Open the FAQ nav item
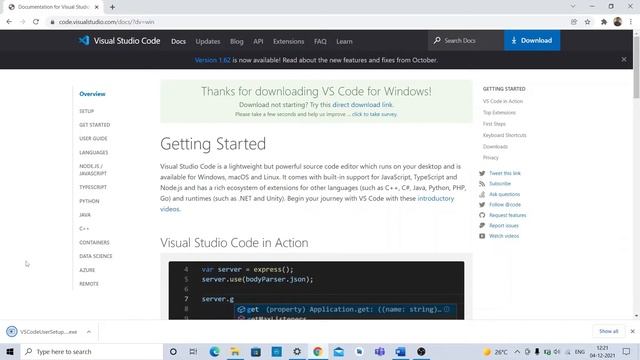 (320, 41)
